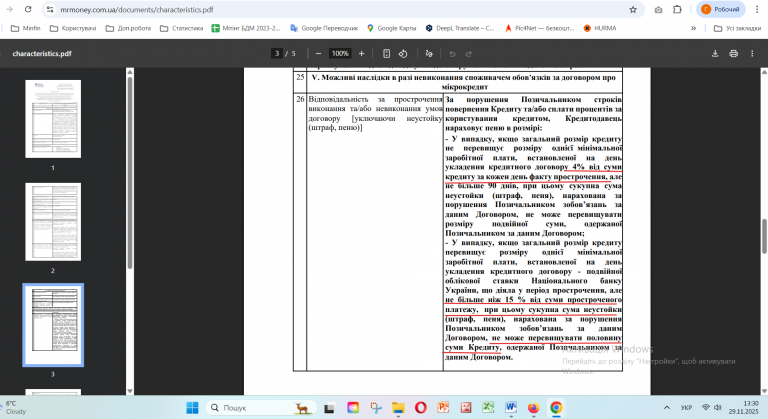Open Excel from the taskbar
The height and width of the screenshot is (419, 768).
click(488, 408)
